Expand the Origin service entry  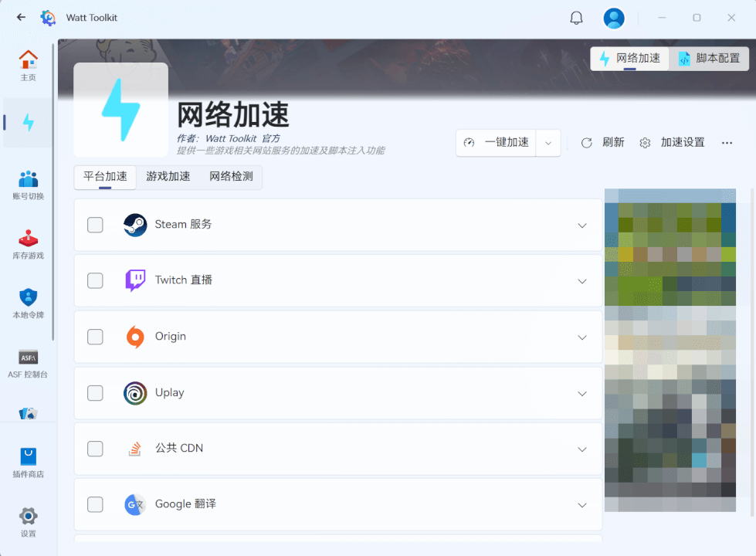582,337
